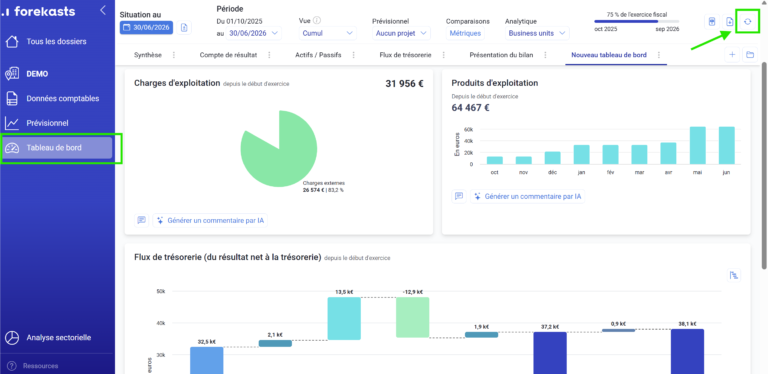Click the 38,1 k€ waterfall bar
The width and height of the screenshot is (768, 374).
pos(687,351)
